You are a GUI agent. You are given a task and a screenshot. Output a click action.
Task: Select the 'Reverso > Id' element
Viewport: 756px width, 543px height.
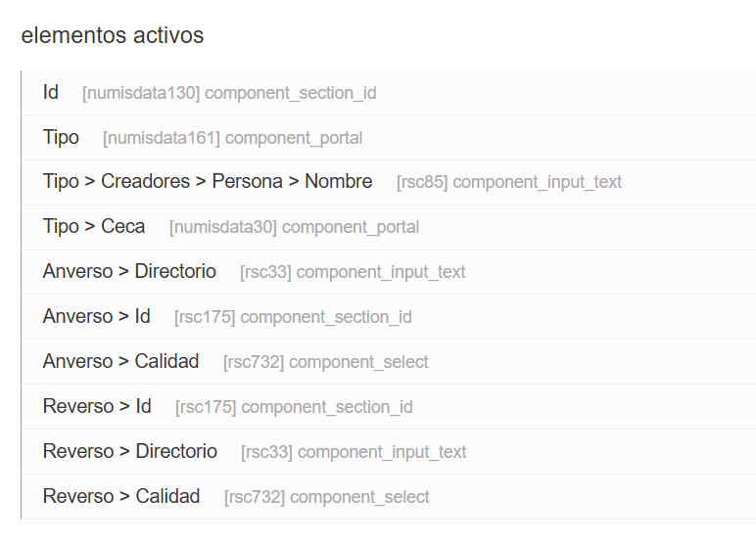(97, 407)
